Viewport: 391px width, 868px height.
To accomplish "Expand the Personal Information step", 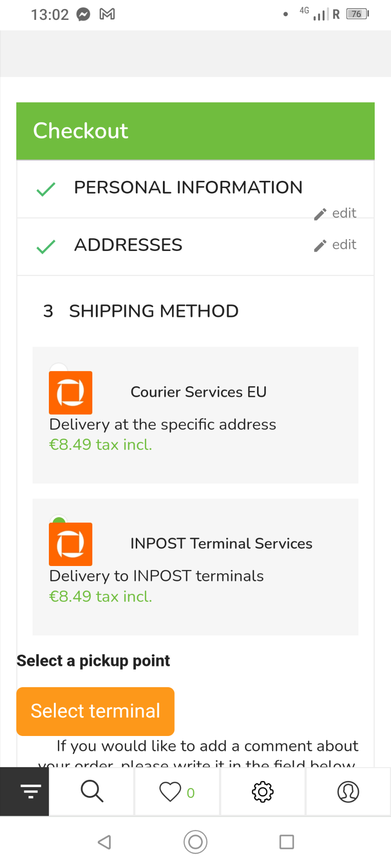I will point(188,188).
